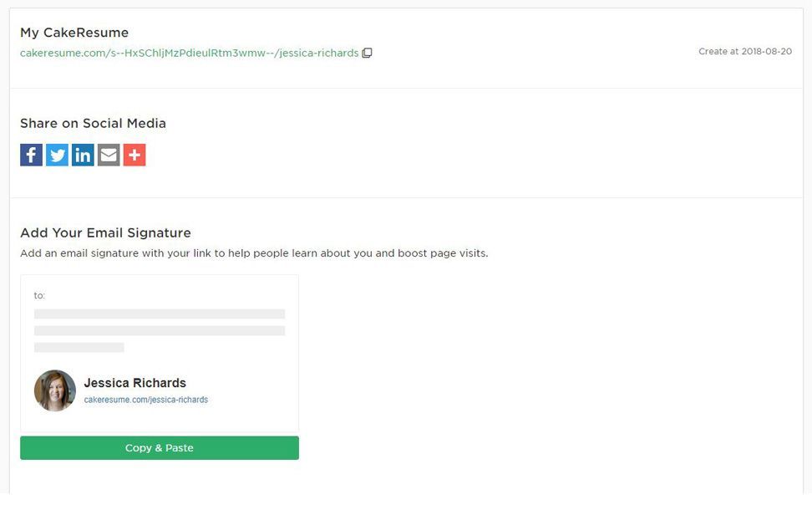Share resume on LinkedIn
Screen dimensions: 812x505
(83, 155)
